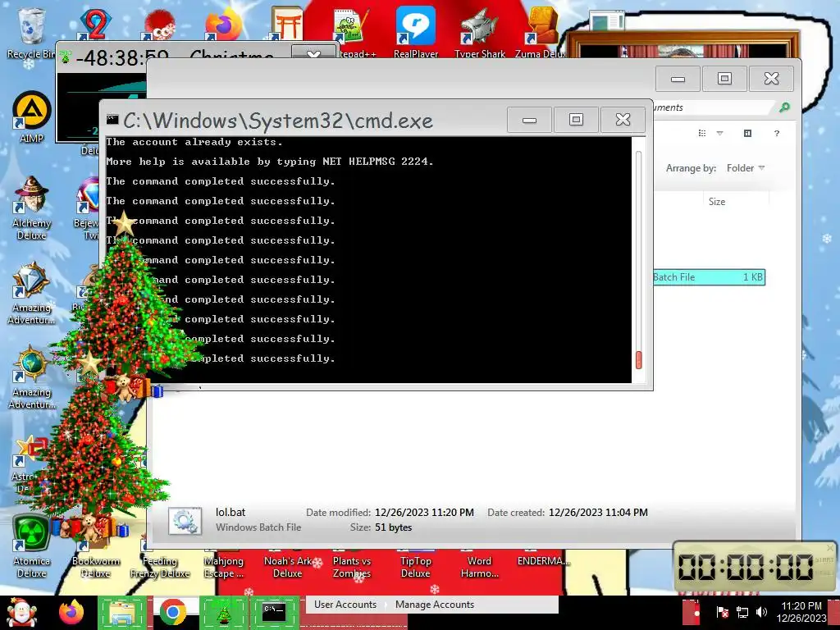840x630 pixels.
Task: Open Action Center flag tray icon
Action: (722, 612)
